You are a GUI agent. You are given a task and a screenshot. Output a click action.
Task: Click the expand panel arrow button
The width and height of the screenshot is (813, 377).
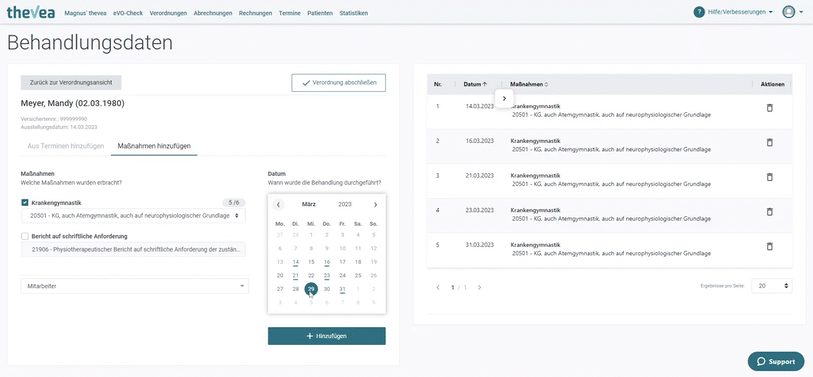(x=504, y=99)
